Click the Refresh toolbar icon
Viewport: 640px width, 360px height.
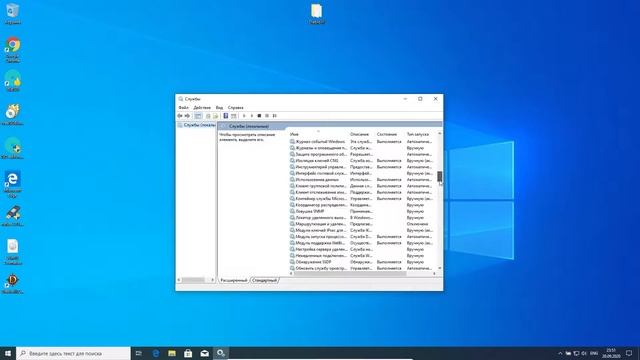point(208,116)
